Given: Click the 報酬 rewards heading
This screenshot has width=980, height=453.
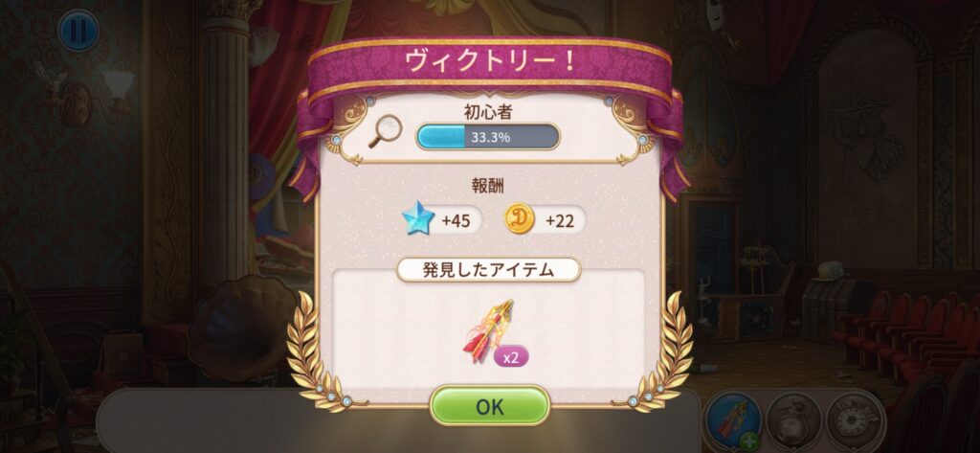Looking at the screenshot, I should pos(489,187).
